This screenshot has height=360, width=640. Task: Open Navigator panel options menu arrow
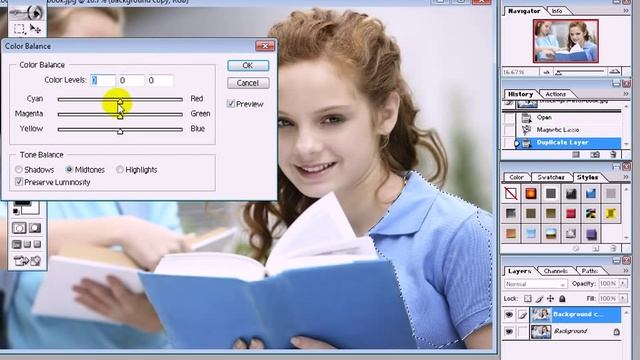(x=626, y=11)
